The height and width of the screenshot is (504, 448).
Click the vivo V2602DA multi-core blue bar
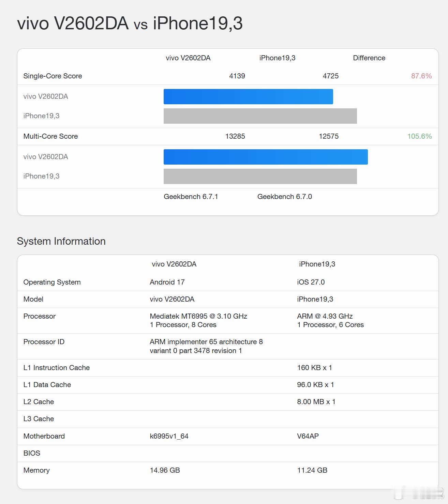266,157
